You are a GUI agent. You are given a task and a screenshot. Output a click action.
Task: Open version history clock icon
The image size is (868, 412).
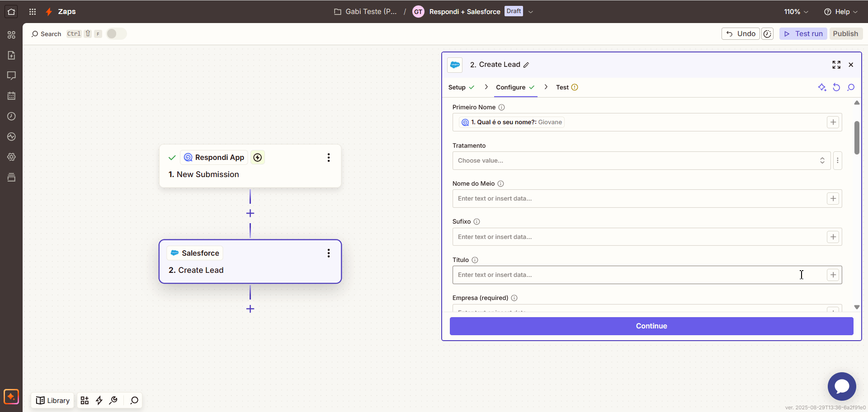pos(767,34)
